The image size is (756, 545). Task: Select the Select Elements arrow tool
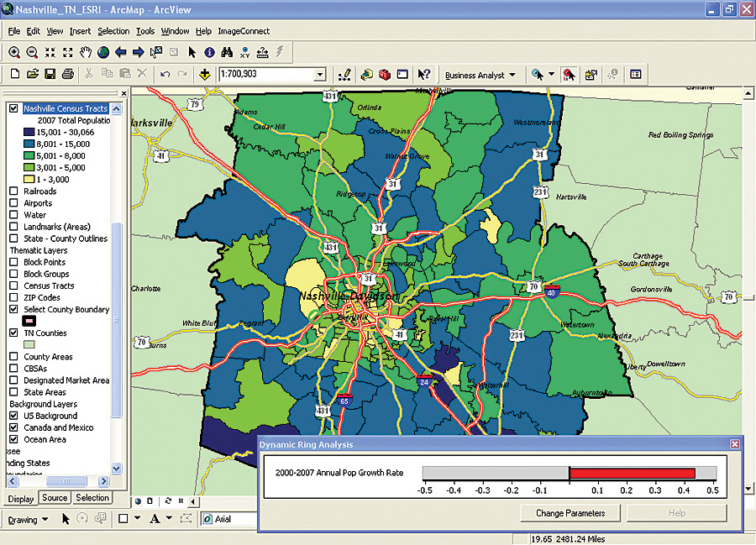pyautogui.click(x=192, y=52)
